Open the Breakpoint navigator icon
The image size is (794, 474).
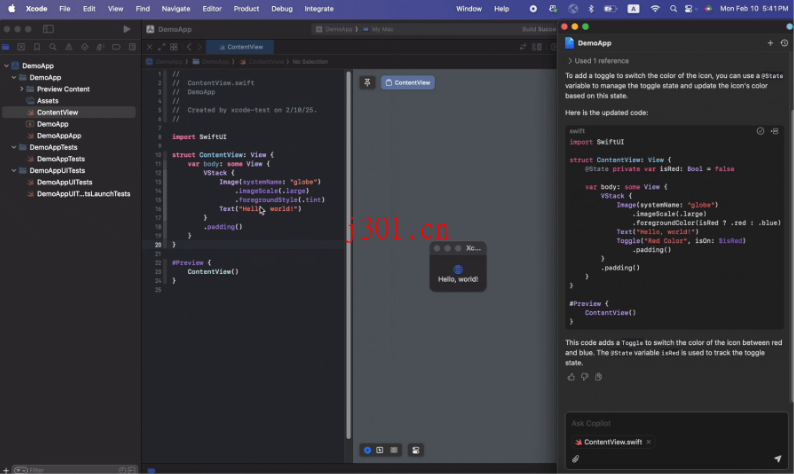[116, 47]
